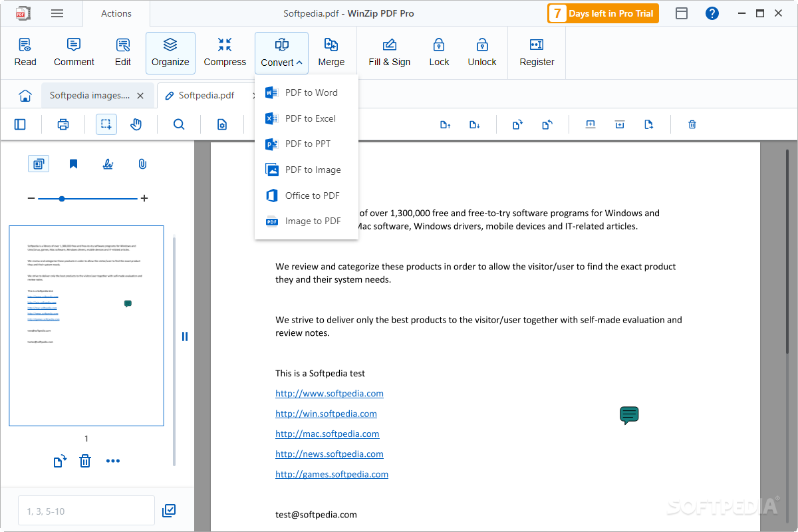Rotate page counterclockwise using the toolbar icon
This screenshot has height=532, width=798.
547,124
